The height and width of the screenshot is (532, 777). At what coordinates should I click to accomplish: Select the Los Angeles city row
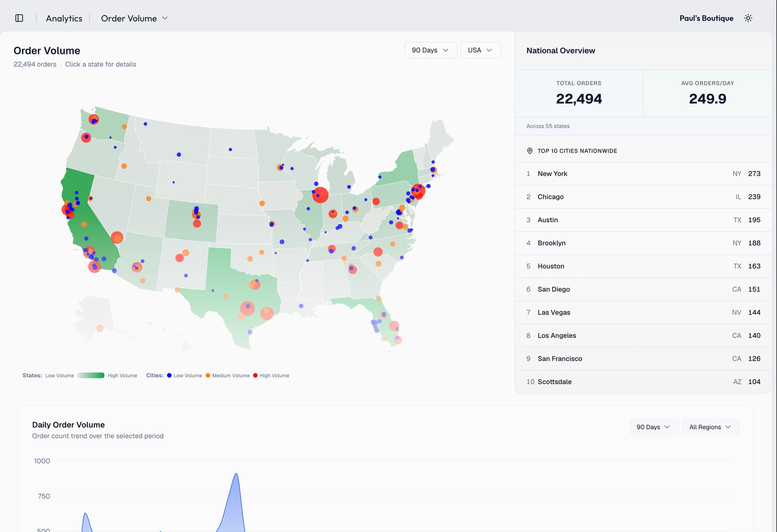point(643,336)
